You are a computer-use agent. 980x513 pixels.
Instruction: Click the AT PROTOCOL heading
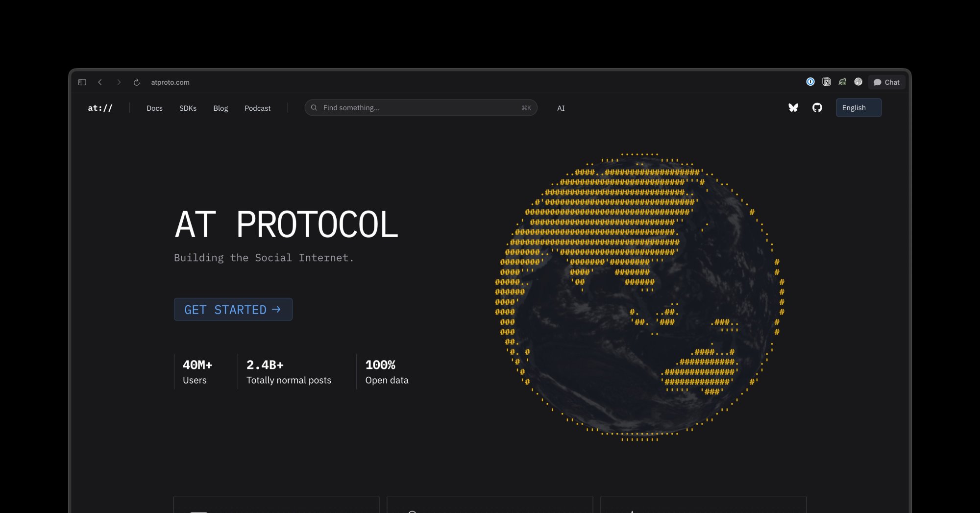(x=287, y=225)
